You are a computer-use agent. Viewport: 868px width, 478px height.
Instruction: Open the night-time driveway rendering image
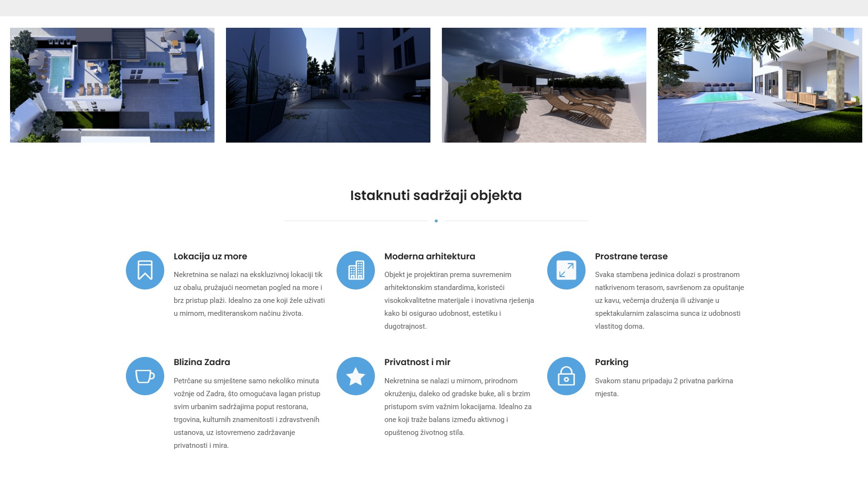[x=328, y=85]
